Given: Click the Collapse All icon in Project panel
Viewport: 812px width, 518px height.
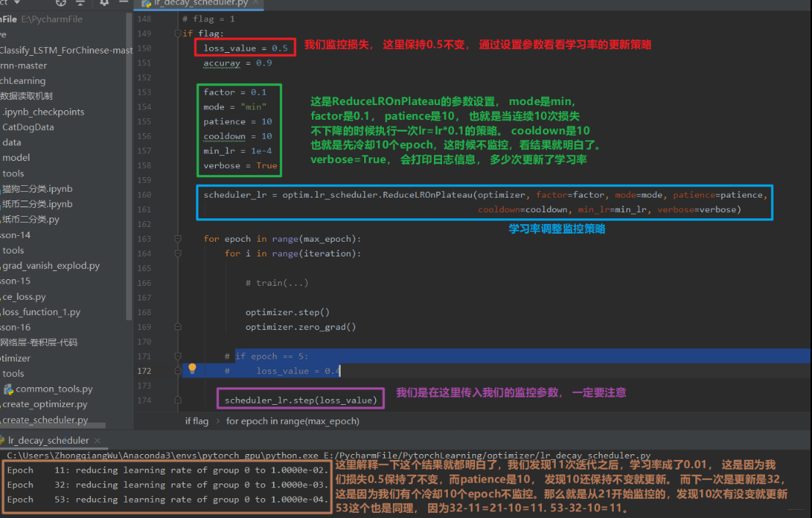Looking at the screenshot, I should pyautogui.click(x=80, y=3).
